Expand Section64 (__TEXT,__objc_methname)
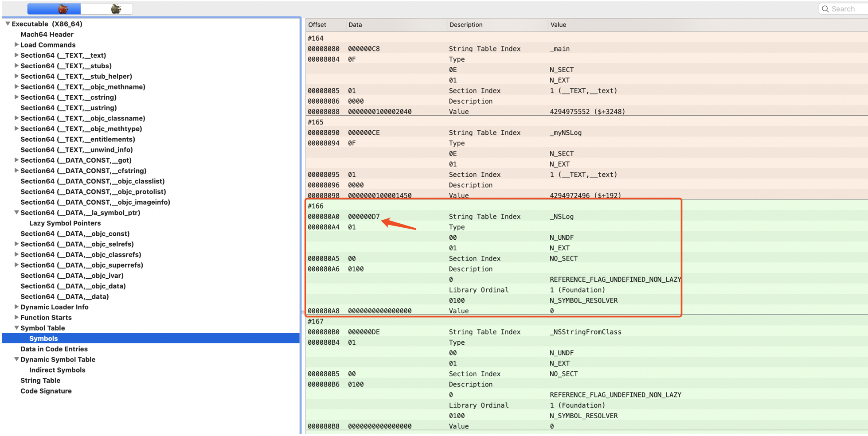This screenshot has height=436, width=868. [x=16, y=87]
